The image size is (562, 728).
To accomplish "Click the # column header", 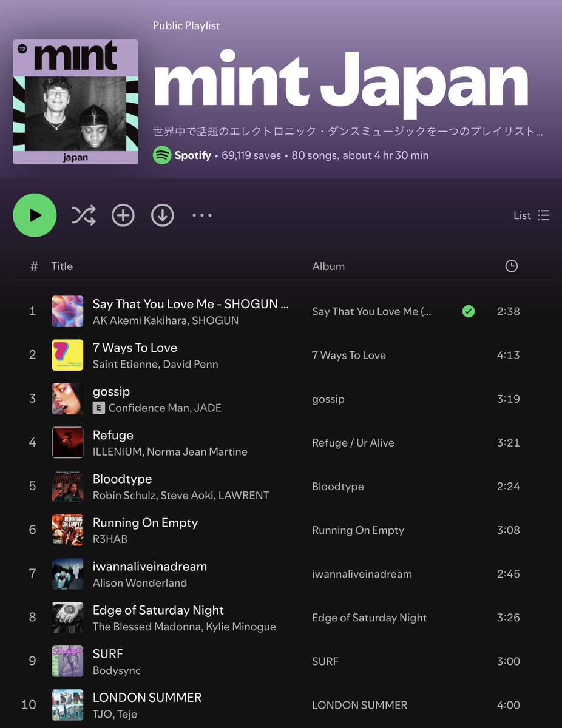I will click(x=34, y=266).
